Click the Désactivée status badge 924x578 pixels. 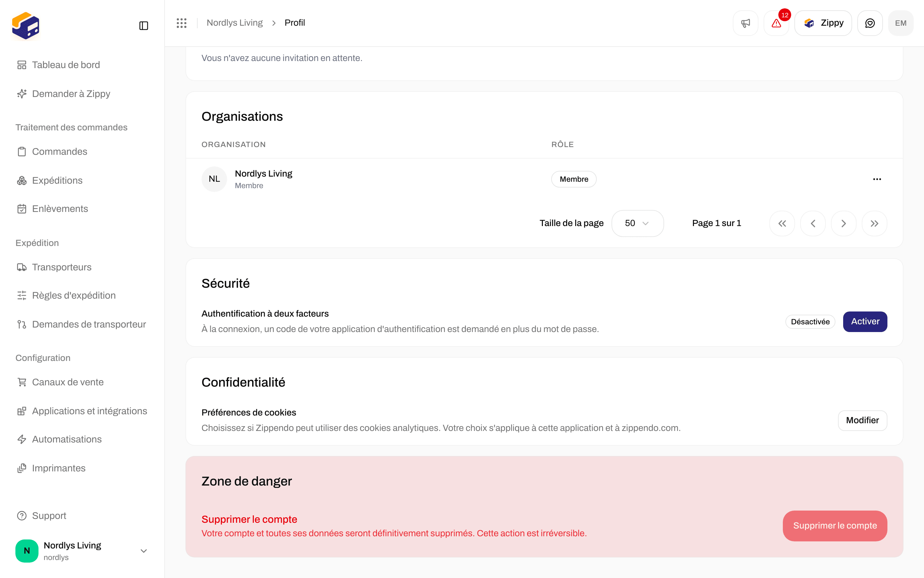(810, 321)
